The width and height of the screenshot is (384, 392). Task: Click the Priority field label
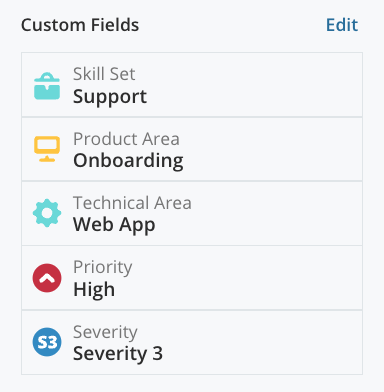(x=103, y=267)
